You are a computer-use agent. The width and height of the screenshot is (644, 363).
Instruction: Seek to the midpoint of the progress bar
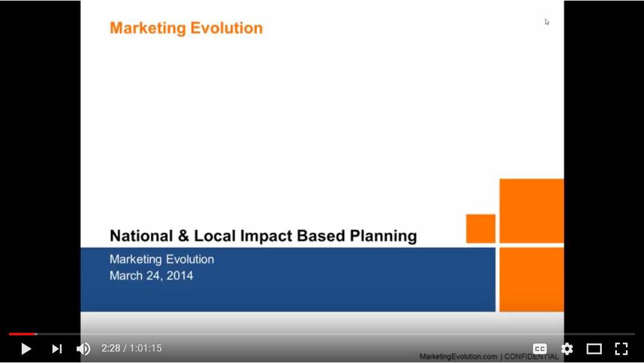coord(322,334)
